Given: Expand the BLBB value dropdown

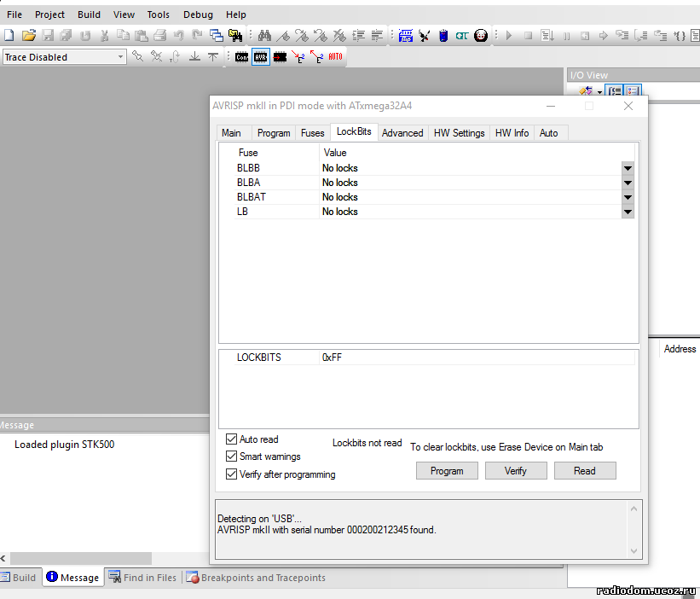Looking at the screenshot, I should point(628,168).
